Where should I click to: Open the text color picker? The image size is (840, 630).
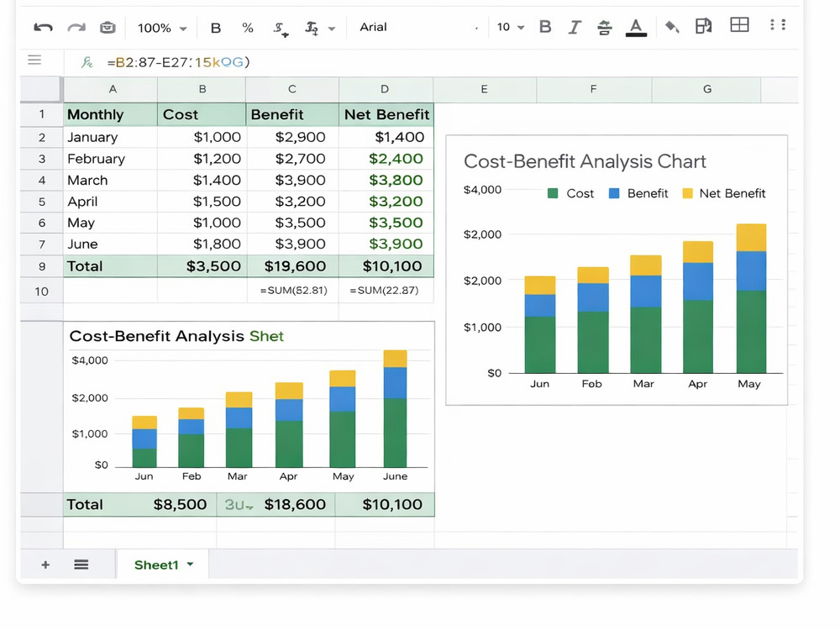[636, 28]
